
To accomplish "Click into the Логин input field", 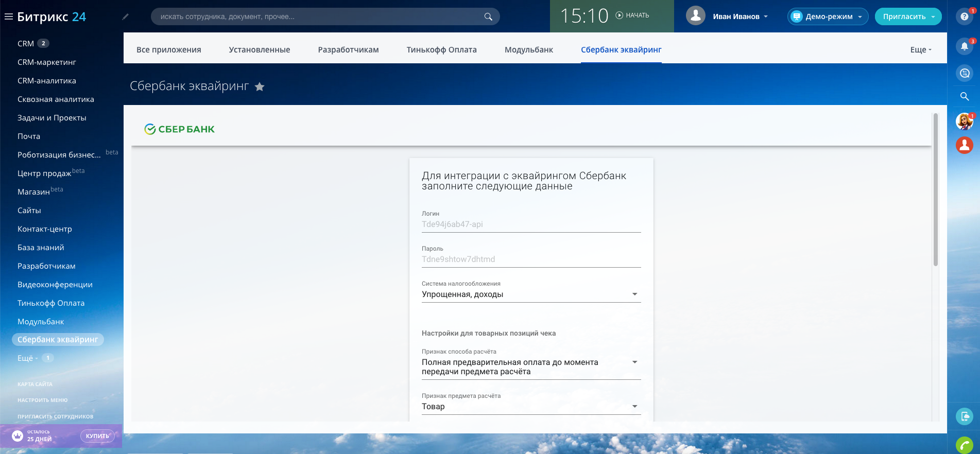I will [531, 224].
